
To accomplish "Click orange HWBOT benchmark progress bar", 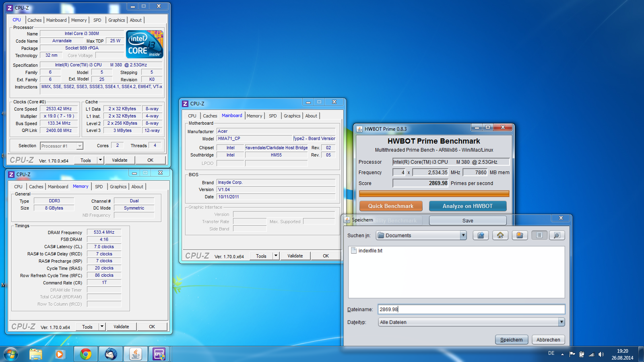I will [434, 193].
